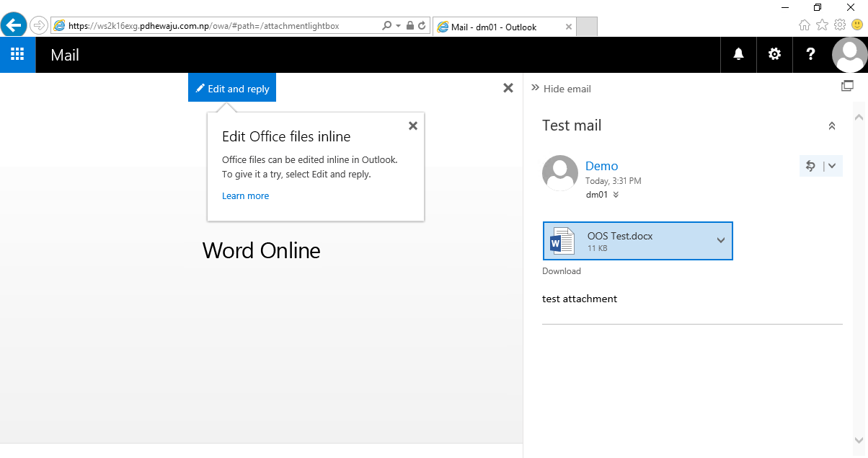Expand the OOS Test.docx attachment options chevron
This screenshot has height=458, width=868.
tap(720, 241)
